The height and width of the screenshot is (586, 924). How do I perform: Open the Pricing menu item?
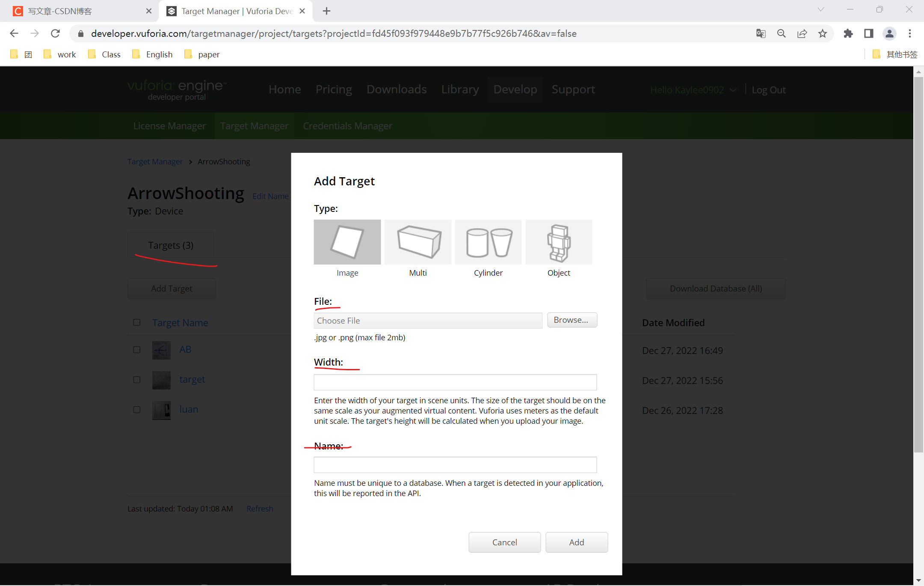point(334,89)
